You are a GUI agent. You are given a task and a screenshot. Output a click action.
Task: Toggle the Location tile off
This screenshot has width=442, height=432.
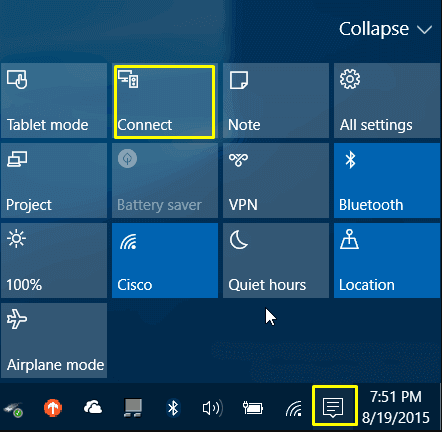pos(387,261)
